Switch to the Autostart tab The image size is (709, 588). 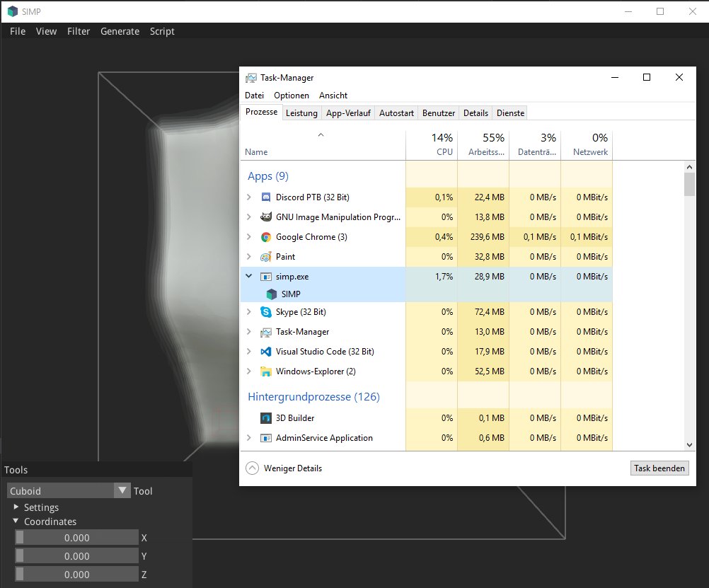point(396,113)
